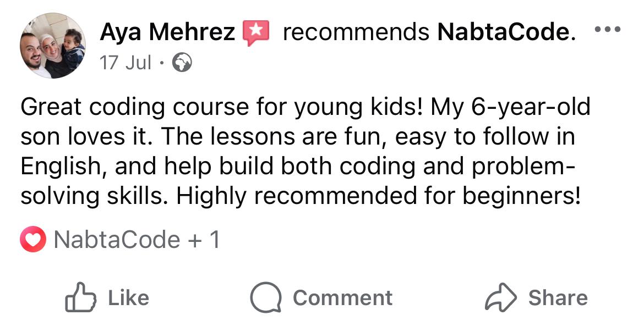
Task: Open the three-dot post options menu
Action: pos(608,30)
